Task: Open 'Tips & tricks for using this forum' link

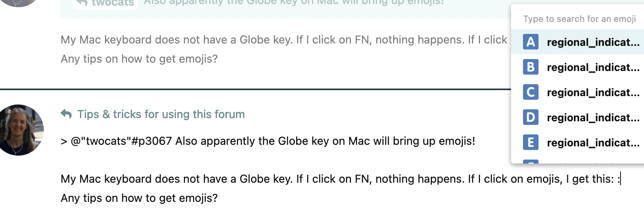Action: coord(161,114)
